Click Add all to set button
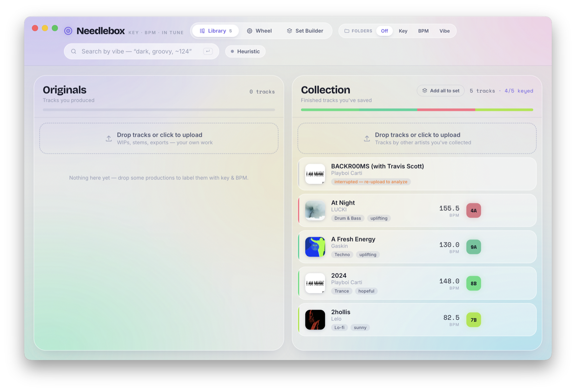576x392 pixels. tap(440, 90)
